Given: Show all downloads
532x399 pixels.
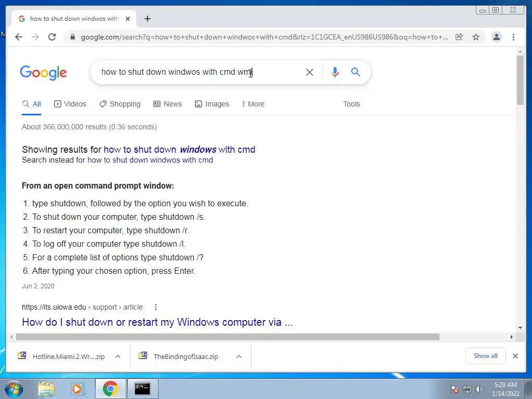Looking at the screenshot, I should point(486,355).
